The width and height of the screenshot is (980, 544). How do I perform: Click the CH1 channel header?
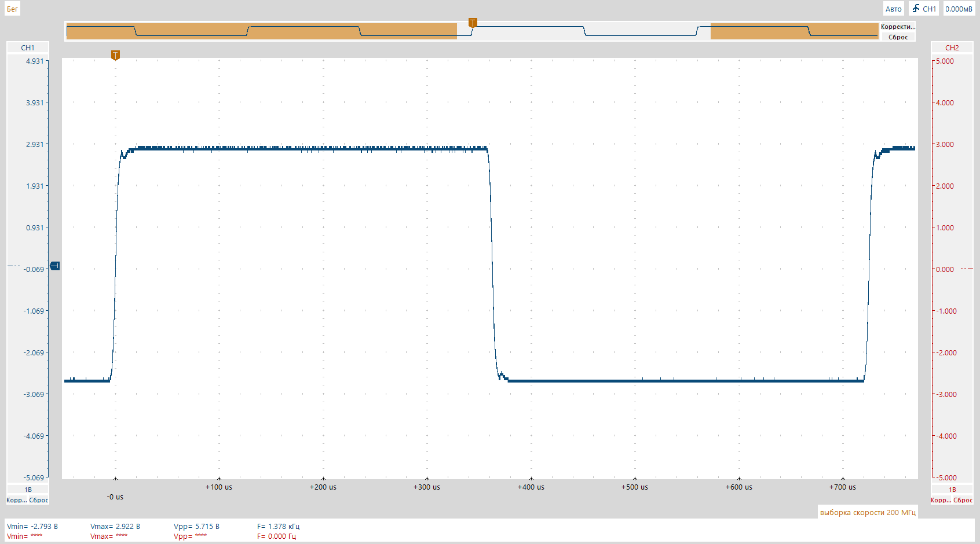pos(28,47)
